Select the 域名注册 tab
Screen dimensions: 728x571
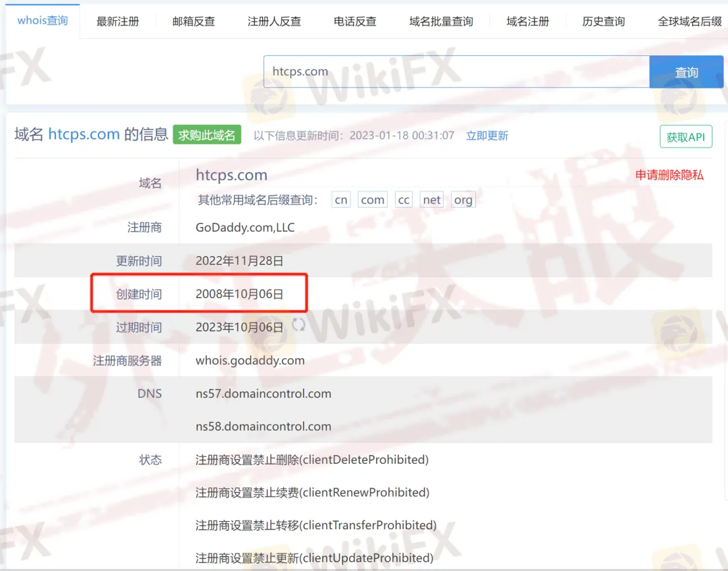[x=528, y=22]
